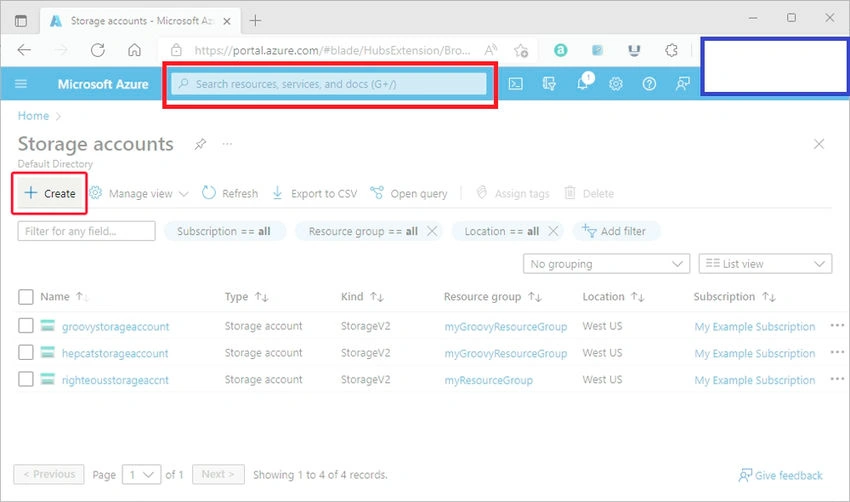
Task: Open the Azure portal hamburger menu
Action: (x=21, y=83)
